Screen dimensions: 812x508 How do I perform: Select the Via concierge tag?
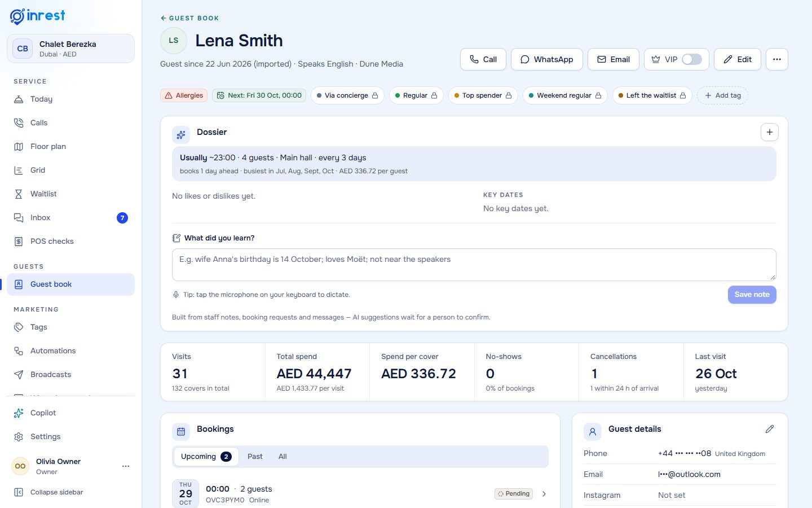[x=347, y=95]
